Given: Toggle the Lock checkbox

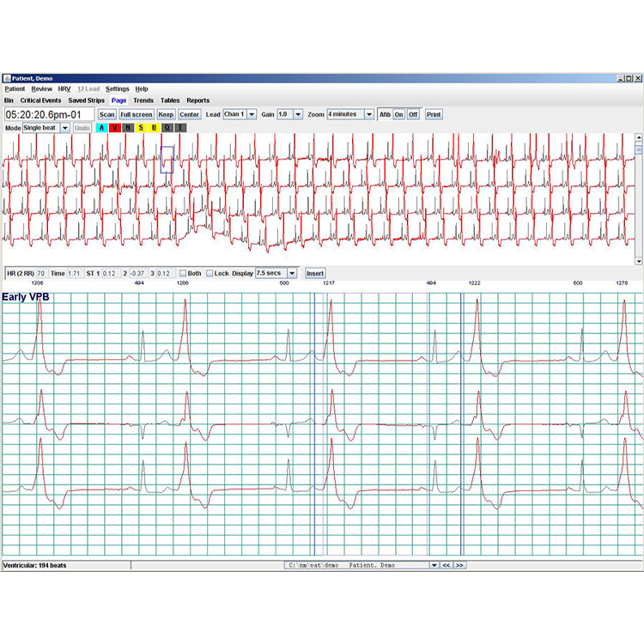Looking at the screenshot, I should (x=210, y=273).
